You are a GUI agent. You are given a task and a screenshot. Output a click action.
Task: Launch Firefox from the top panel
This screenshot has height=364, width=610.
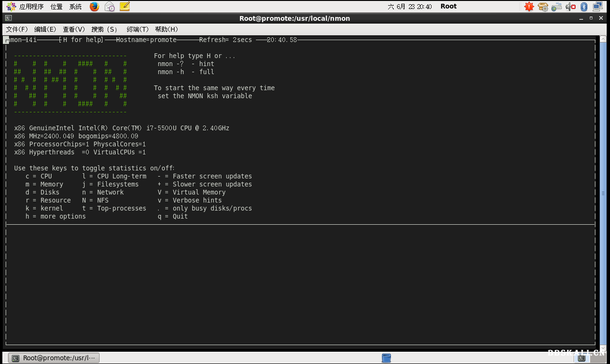pos(94,6)
